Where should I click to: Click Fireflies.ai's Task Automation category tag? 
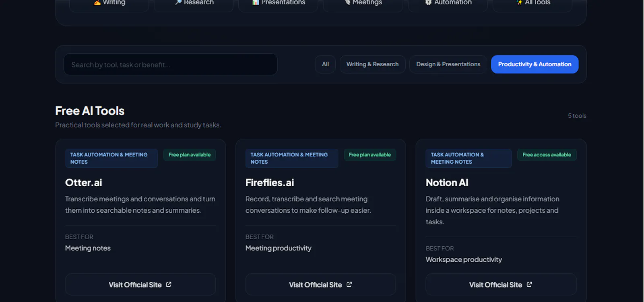(x=291, y=158)
